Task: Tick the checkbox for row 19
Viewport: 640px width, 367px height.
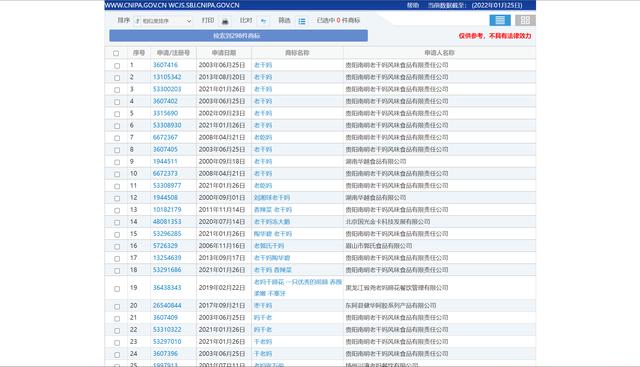Action: click(x=117, y=289)
